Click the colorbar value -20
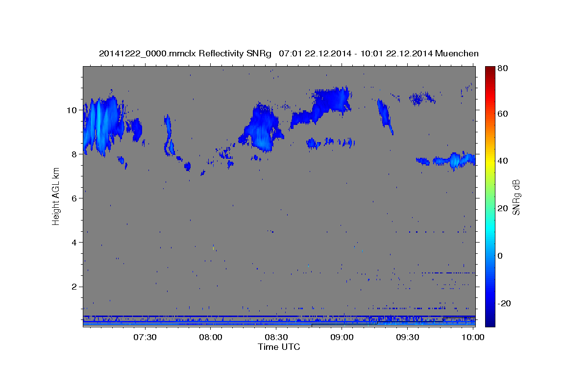The height and width of the screenshot is (392, 588). click(504, 303)
